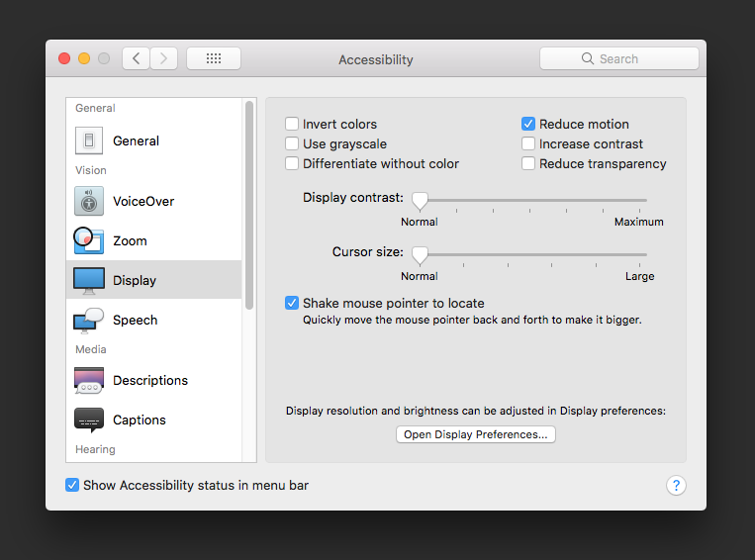Open the Descriptions icon
This screenshot has height=560, width=755.
point(89,380)
